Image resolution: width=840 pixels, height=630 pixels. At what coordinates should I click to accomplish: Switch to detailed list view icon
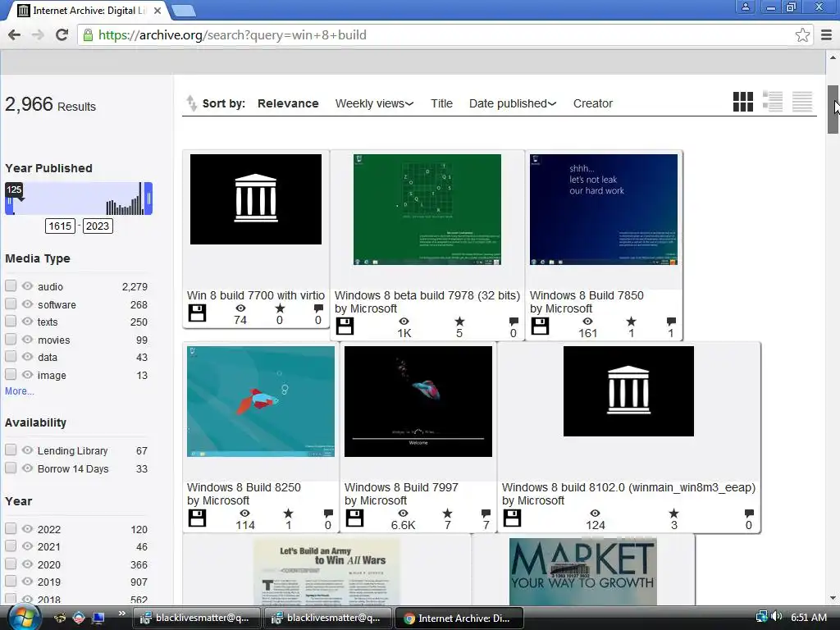773,101
